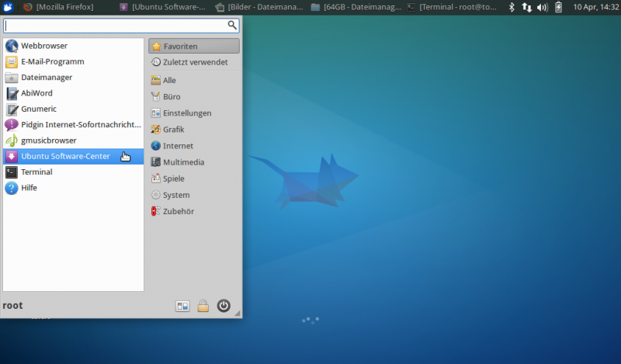Click the username label root

(x=12, y=306)
